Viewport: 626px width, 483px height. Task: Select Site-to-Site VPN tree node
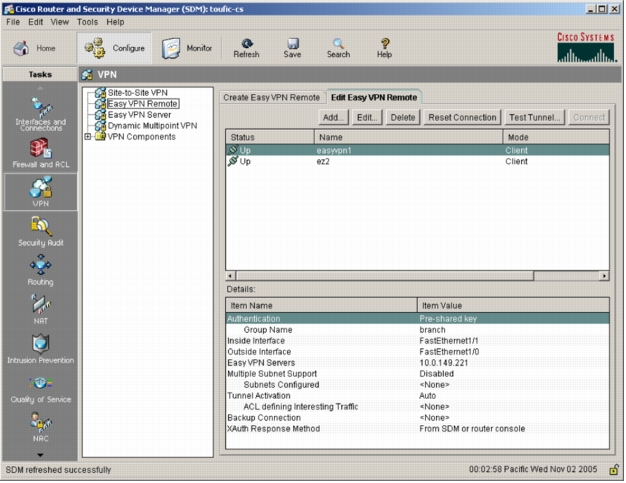point(137,93)
